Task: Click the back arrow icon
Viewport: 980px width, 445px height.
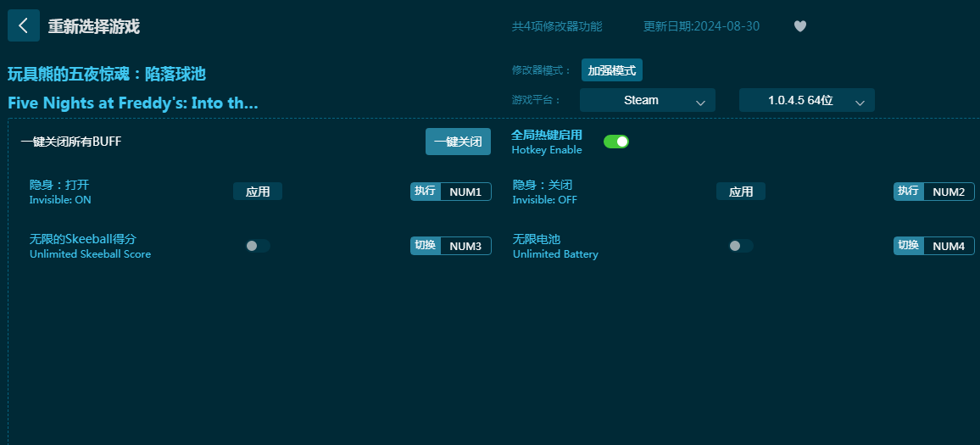Action: tap(23, 26)
